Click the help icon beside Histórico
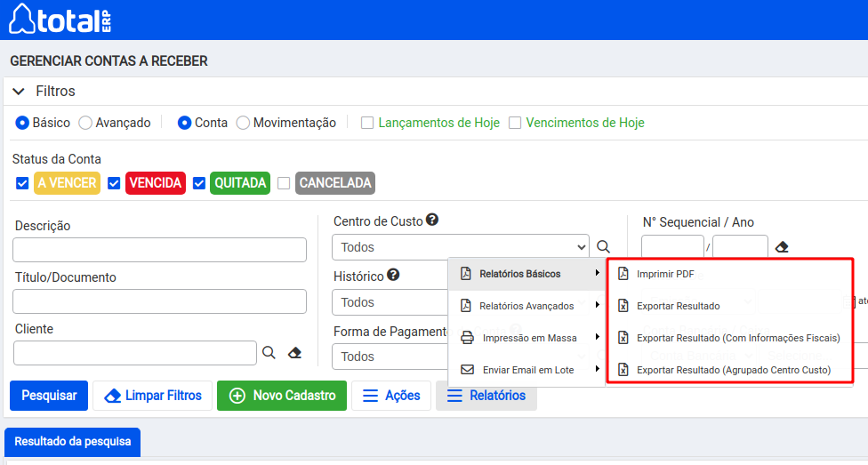The width and height of the screenshot is (868, 465). pyautogui.click(x=393, y=275)
